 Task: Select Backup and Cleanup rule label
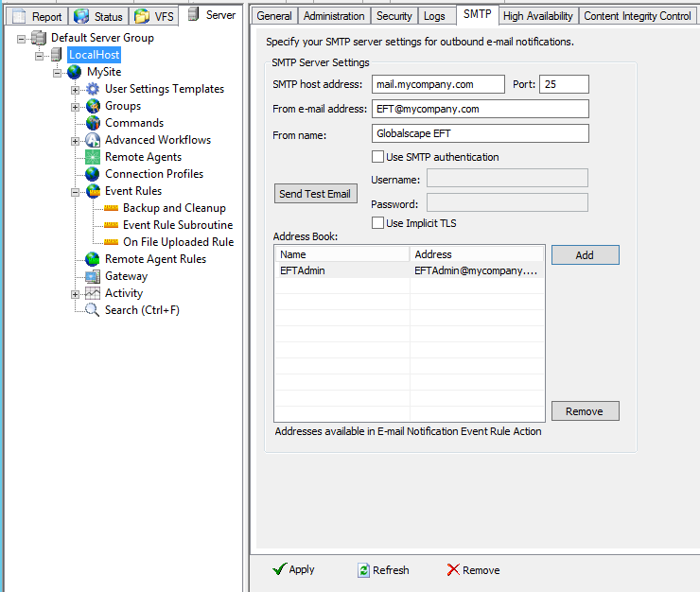[x=175, y=208]
